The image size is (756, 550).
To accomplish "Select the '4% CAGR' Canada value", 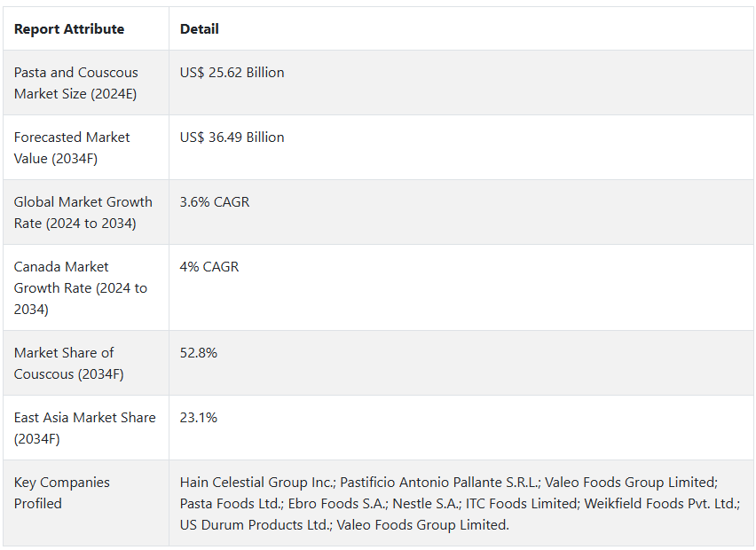I will (209, 267).
